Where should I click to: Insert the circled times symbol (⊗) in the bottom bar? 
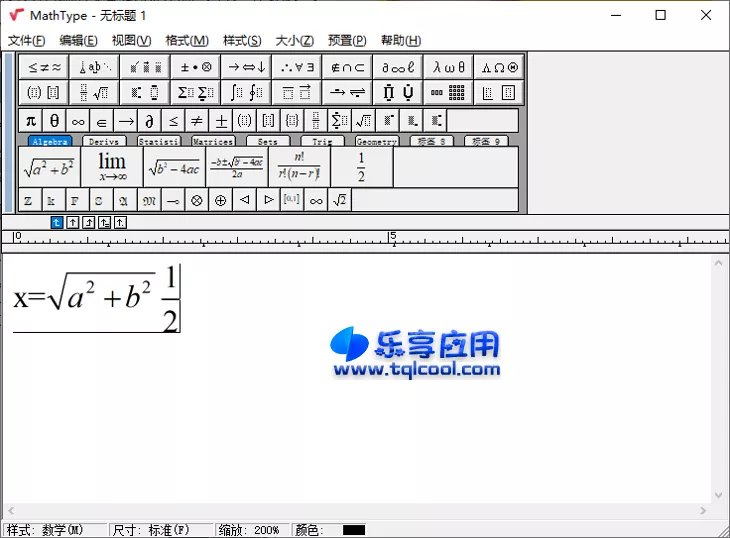(x=197, y=200)
